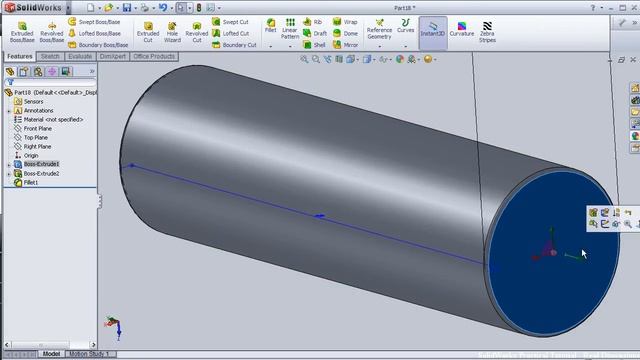Undo the last action
Image resolution: width=640 pixels, height=360 pixels.
click(x=163, y=7)
